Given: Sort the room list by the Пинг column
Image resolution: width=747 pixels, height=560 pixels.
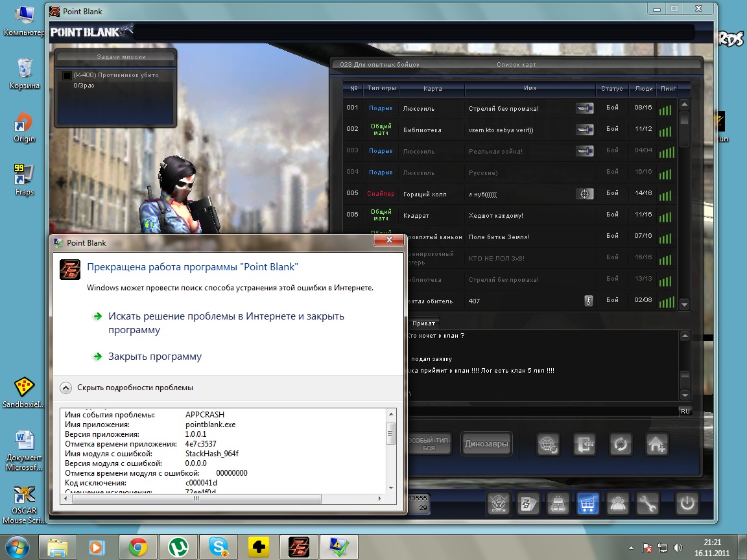Looking at the screenshot, I should [667, 88].
